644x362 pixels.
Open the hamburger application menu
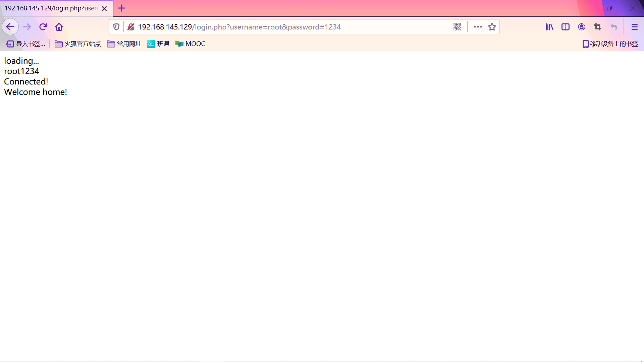point(634,27)
